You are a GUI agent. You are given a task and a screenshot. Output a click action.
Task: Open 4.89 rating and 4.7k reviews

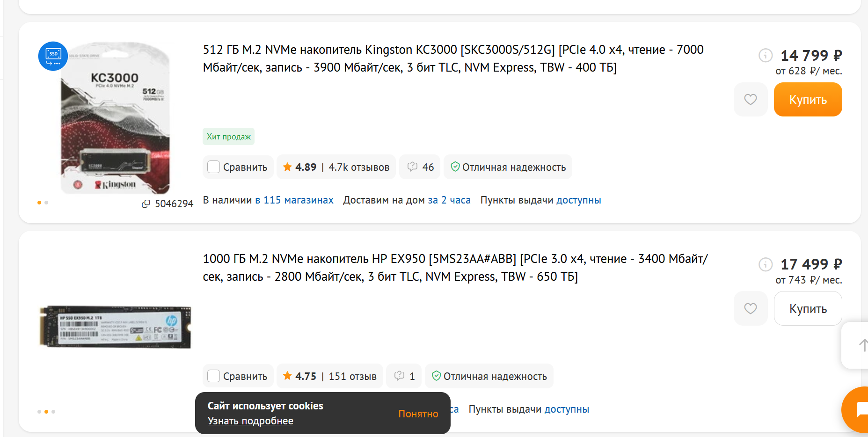point(336,167)
